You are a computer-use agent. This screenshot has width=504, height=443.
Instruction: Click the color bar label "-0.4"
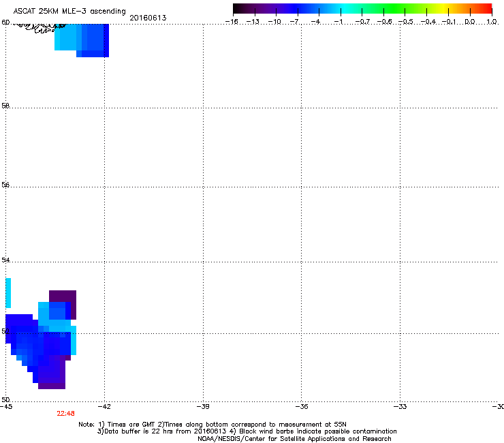tap(428, 22)
